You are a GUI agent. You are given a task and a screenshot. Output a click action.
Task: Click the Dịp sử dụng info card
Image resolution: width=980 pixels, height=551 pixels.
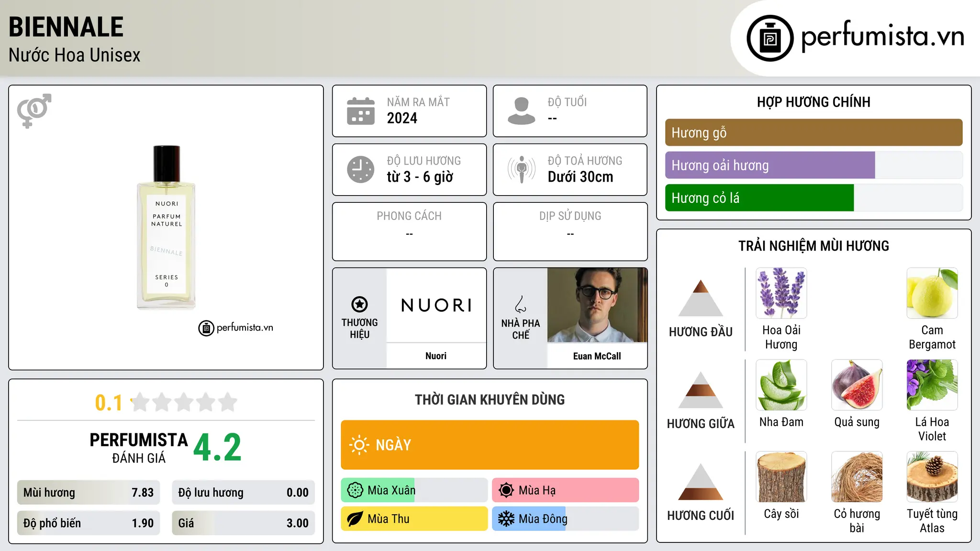570,231
